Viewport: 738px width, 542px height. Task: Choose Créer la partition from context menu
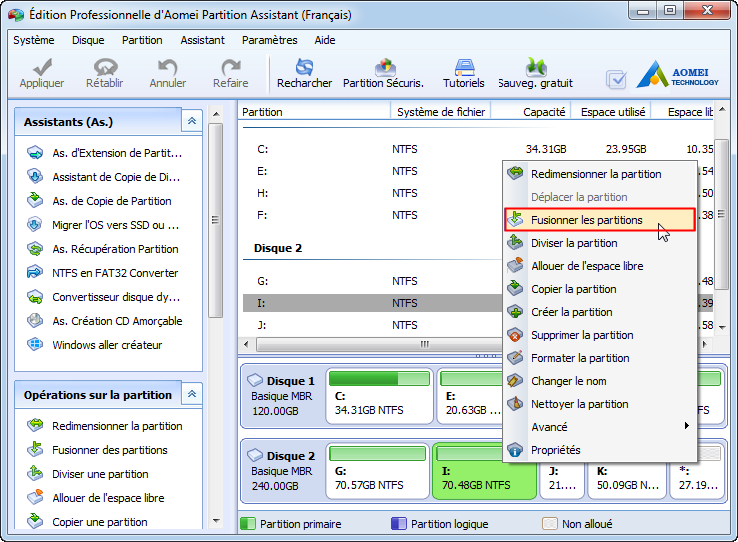tap(600, 312)
